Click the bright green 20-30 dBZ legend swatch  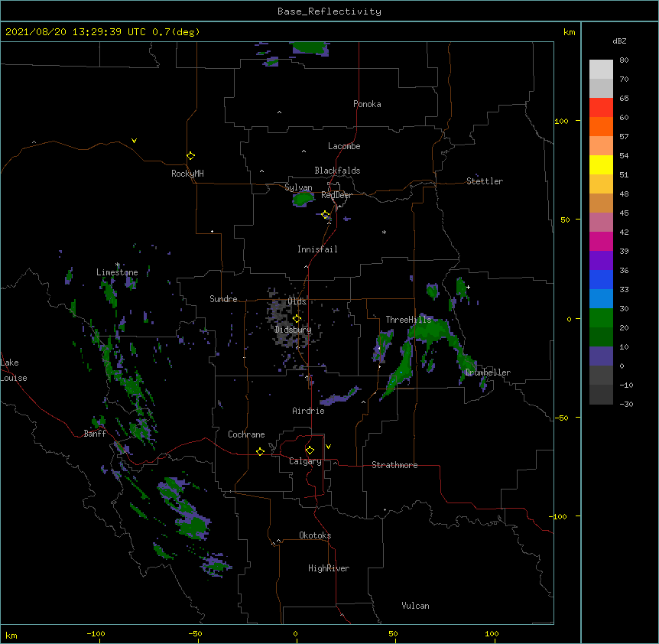pyautogui.click(x=601, y=318)
